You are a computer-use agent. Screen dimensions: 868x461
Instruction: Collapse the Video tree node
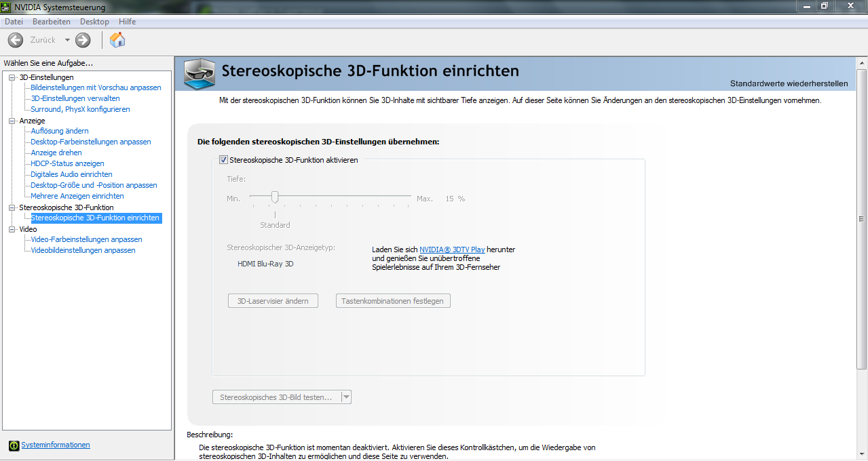coord(12,229)
